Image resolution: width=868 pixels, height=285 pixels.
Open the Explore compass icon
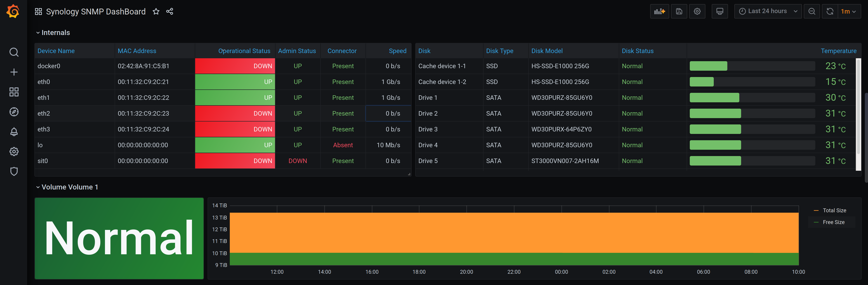[14, 112]
